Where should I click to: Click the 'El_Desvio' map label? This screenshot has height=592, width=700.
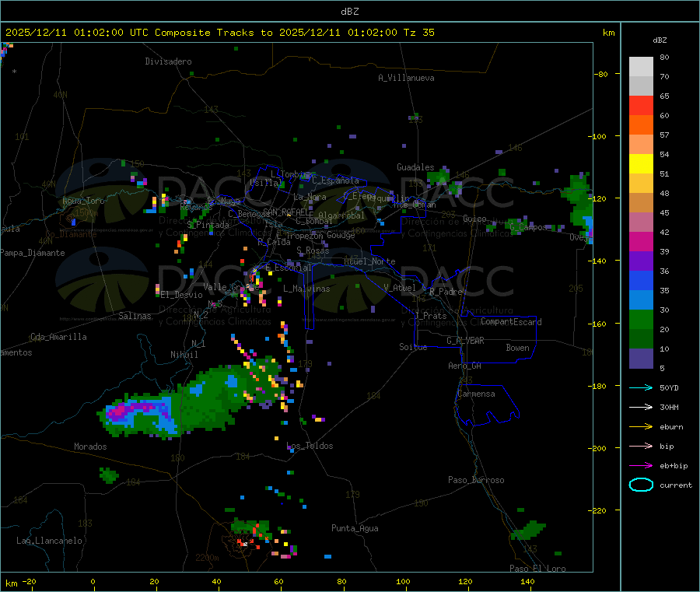[x=181, y=295]
